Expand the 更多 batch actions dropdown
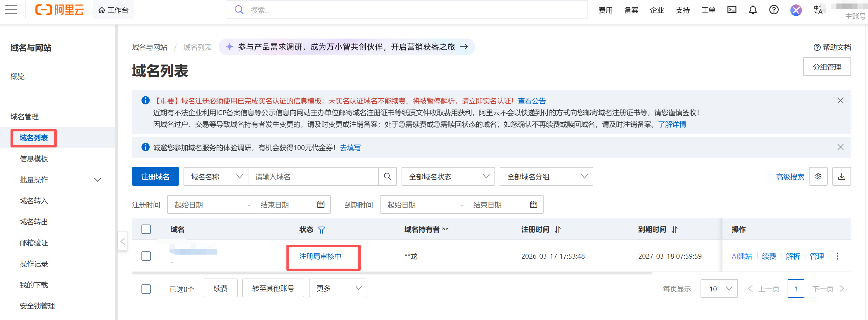The image size is (868, 320). 338,288
